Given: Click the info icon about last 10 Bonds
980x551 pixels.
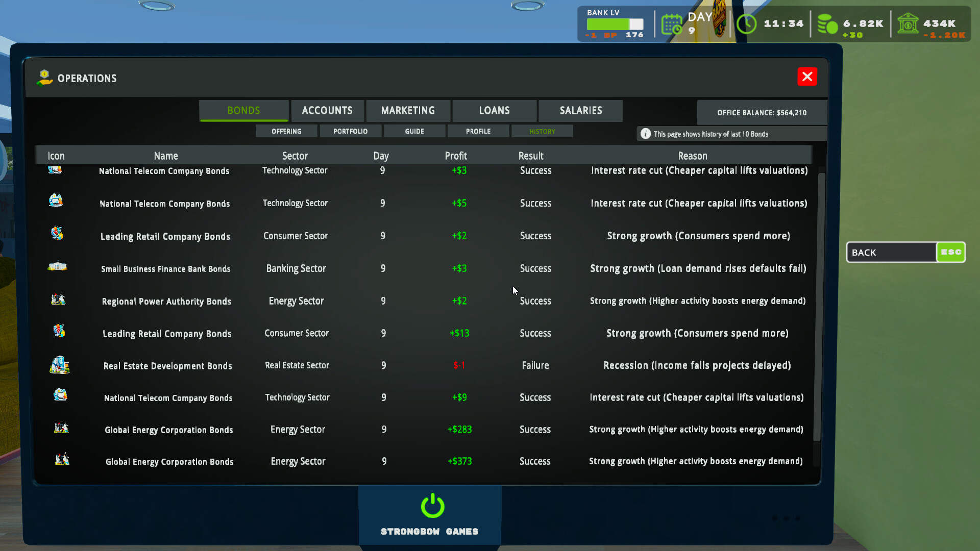Looking at the screenshot, I should [x=645, y=133].
